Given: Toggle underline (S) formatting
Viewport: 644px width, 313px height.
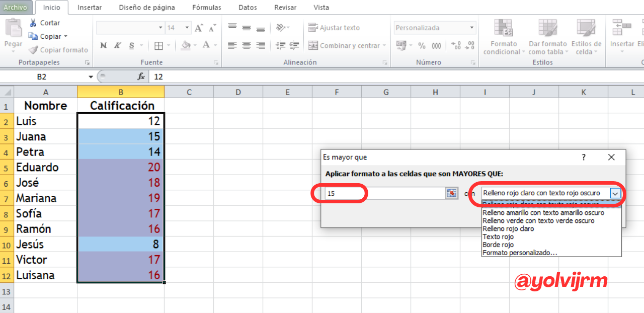Looking at the screenshot, I should click(x=131, y=45).
